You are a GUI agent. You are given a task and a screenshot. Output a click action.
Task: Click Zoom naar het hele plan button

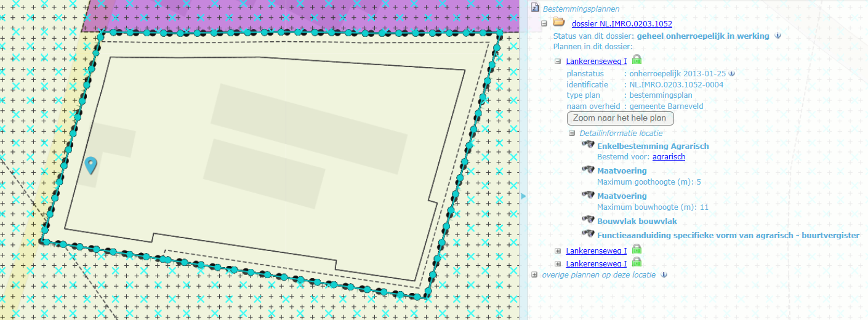tap(621, 118)
